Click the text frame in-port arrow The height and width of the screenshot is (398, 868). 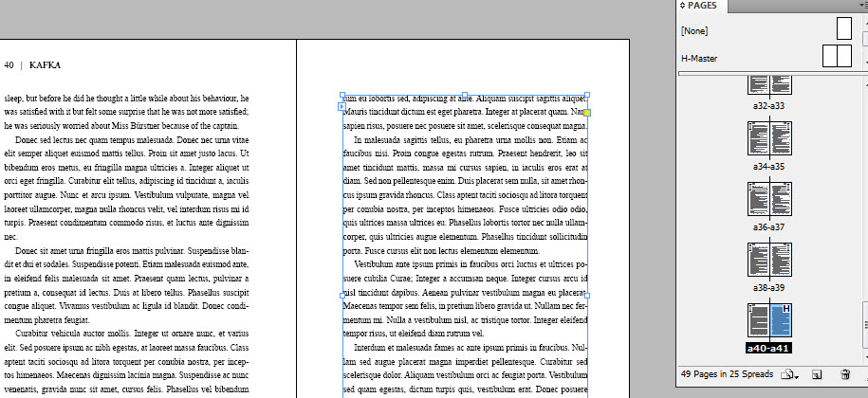coord(342,107)
